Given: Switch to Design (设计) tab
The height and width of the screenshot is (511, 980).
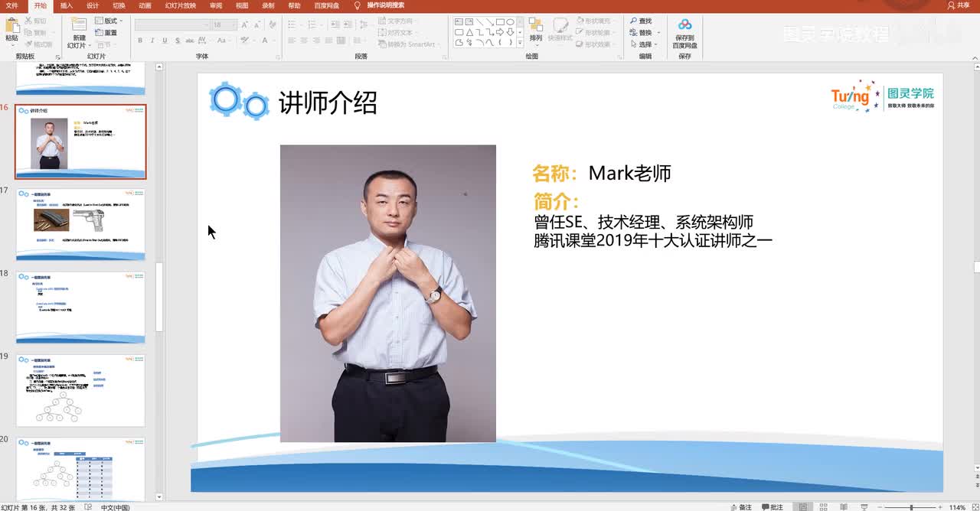Looking at the screenshot, I should 93,5.
